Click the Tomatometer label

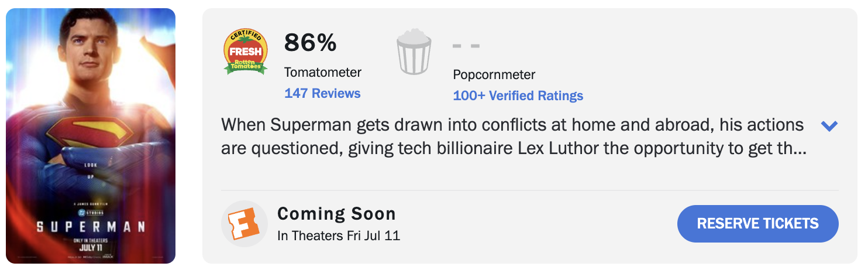click(x=323, y=73)
